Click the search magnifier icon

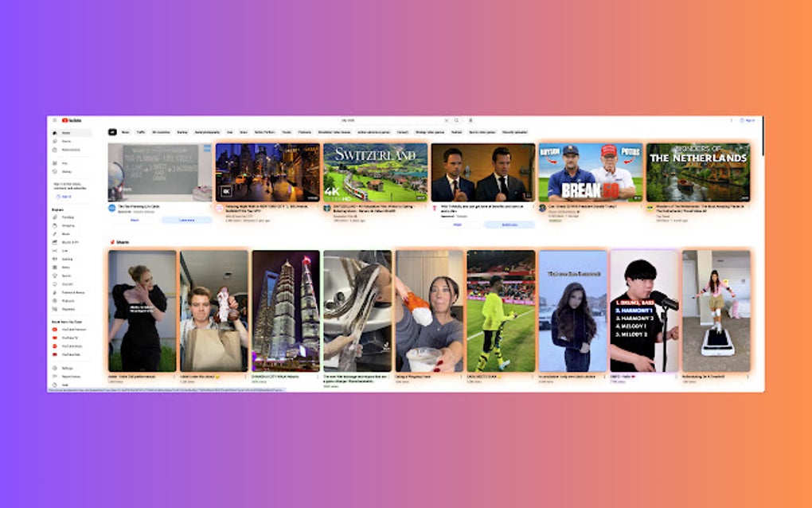coord(456,120)
